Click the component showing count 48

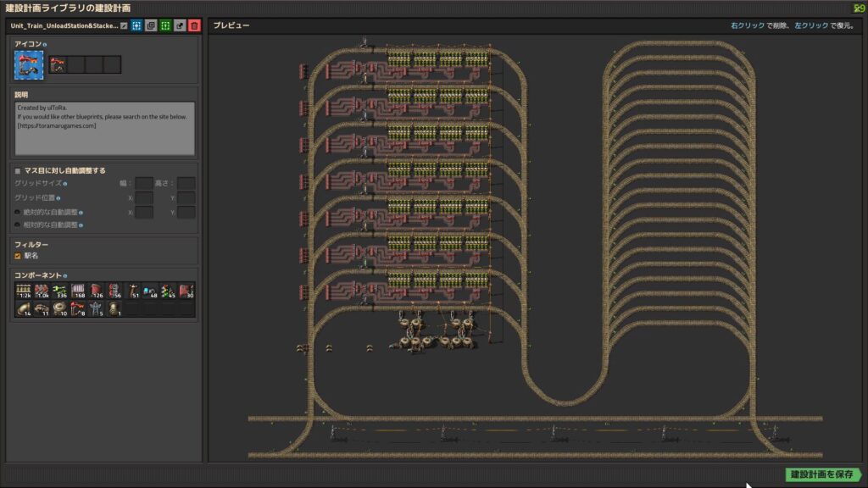pos(150,291)
